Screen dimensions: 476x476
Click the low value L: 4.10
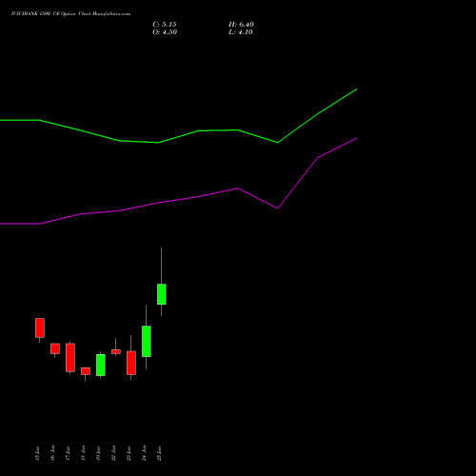(x=241, y=32)
